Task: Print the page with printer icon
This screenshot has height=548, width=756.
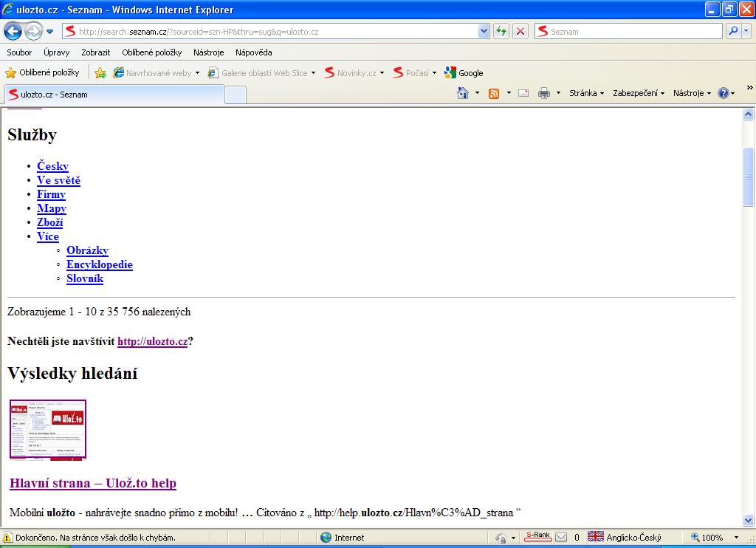Action: point(544,93)
